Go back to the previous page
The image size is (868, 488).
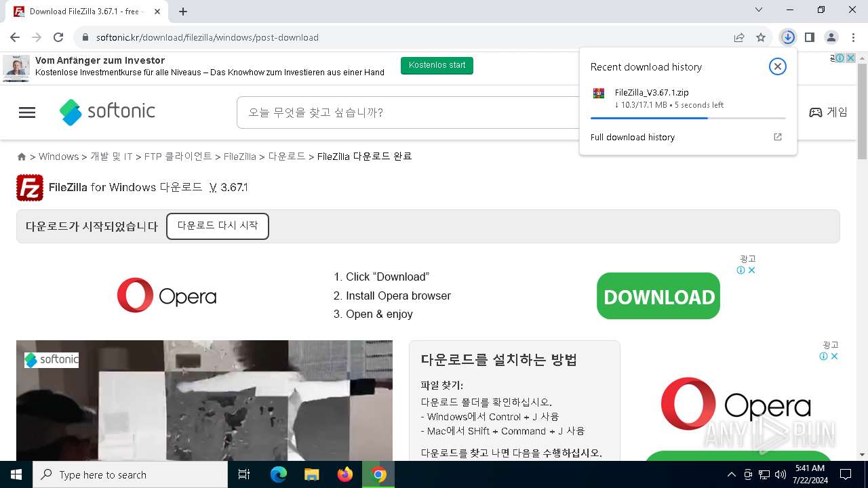[15, 37]
